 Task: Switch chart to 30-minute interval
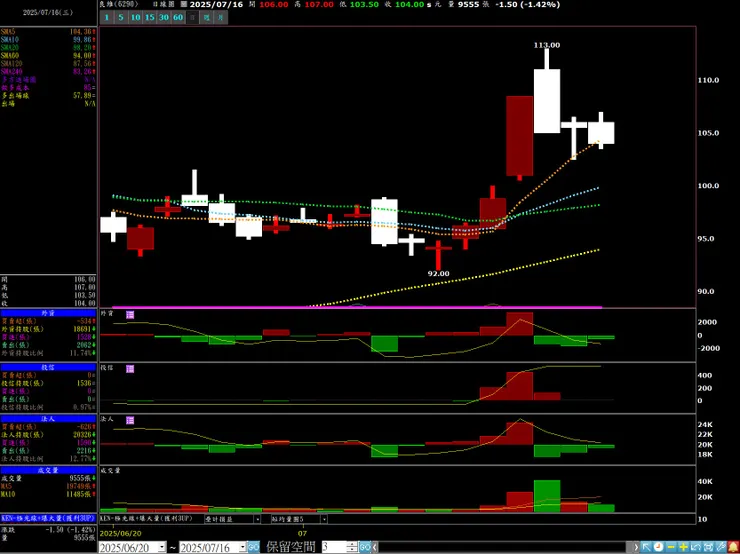pyautogui.click(x=163, y=17)
